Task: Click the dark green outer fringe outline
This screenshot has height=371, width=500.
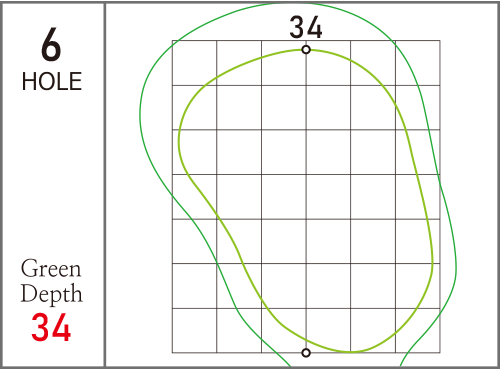Action: point(140,113)
